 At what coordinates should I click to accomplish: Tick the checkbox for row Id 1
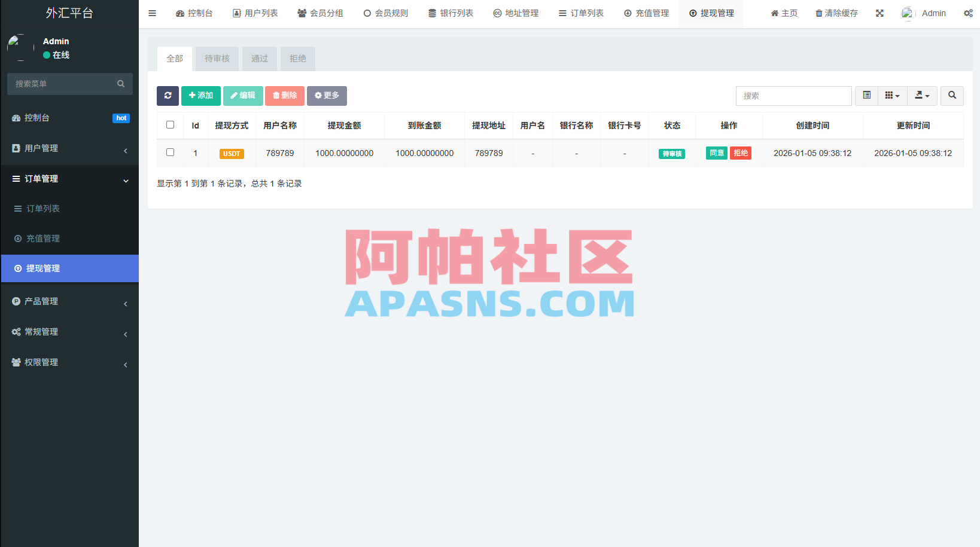[x=170, y=152]
